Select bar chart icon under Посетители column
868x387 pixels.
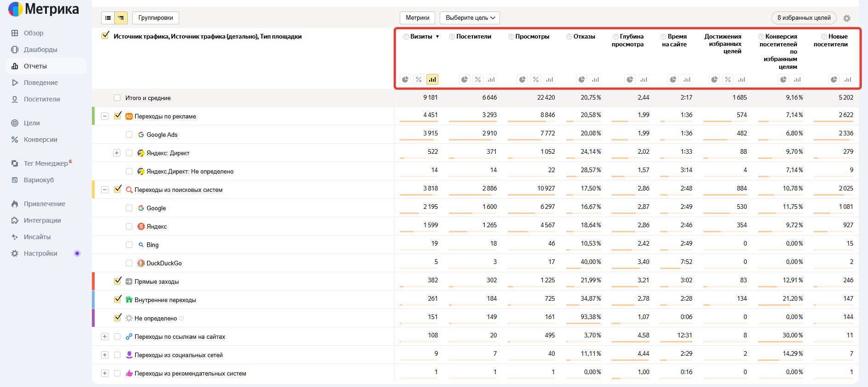pyautogui.click(x=491, y=79)
